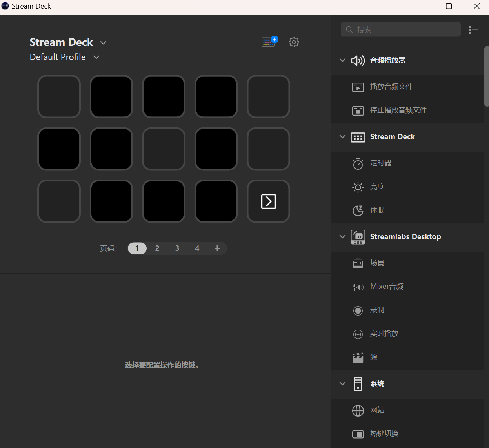This screenshot has height=448, width=489.
Task: Select the 停止播放音频文件 action
Action: tap(398, 110)
